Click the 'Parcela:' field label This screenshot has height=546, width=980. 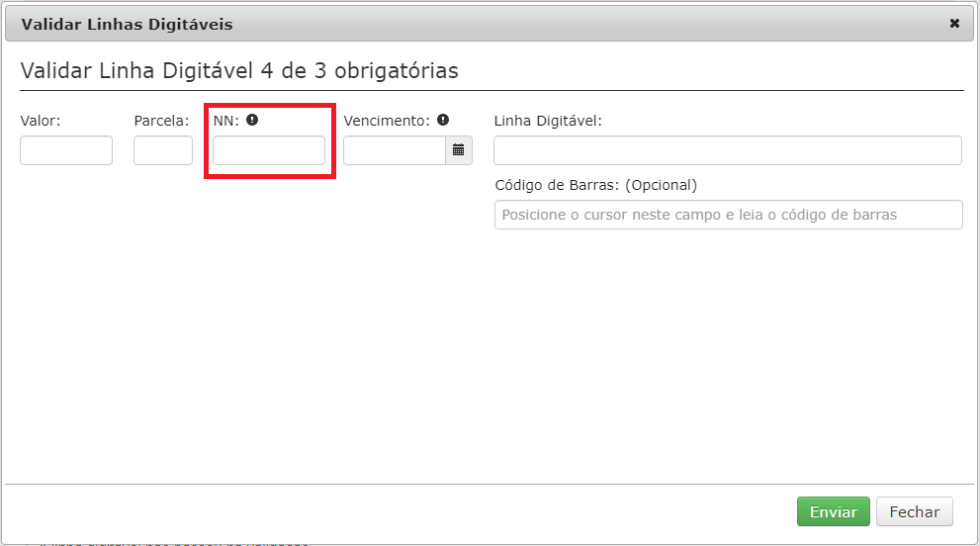pos(161,121)
